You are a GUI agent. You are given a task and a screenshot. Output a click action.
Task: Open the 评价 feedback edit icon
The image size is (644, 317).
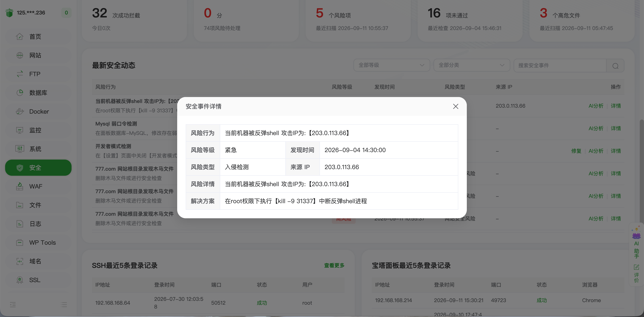[636, 267]
